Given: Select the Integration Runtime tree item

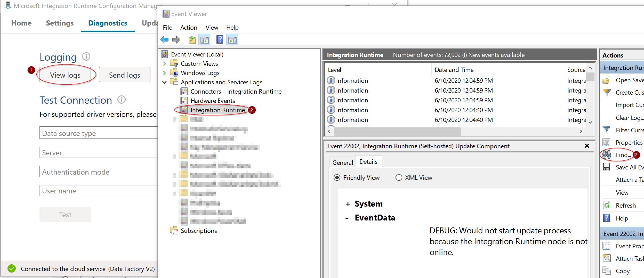Looking at the screenshot, I should (x=218, y=110).
